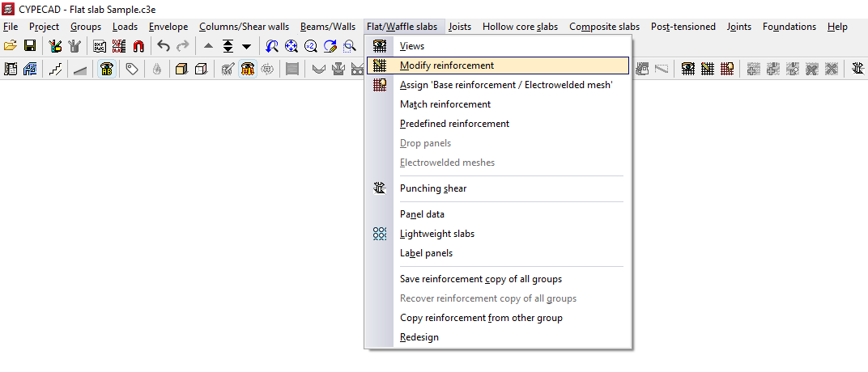Screen dimensions: 868x372
Task: Click the punching shear icon in toolbar
Action: tap(857, 69)
